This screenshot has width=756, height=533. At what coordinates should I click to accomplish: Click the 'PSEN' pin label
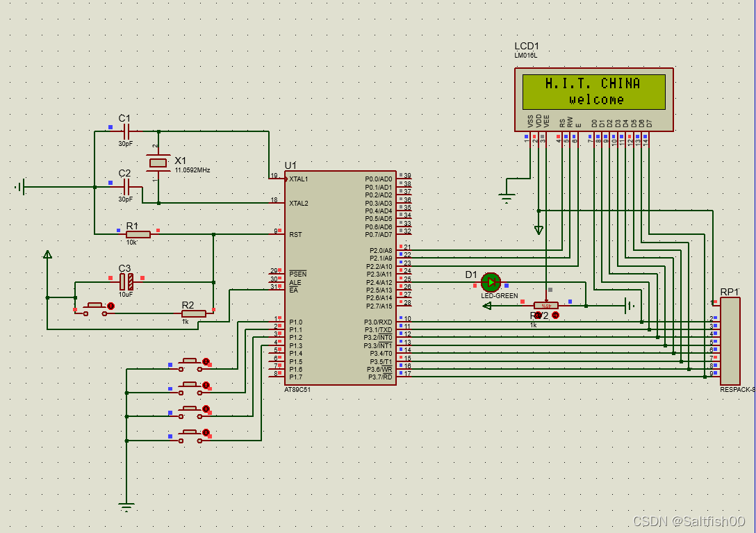297,274
